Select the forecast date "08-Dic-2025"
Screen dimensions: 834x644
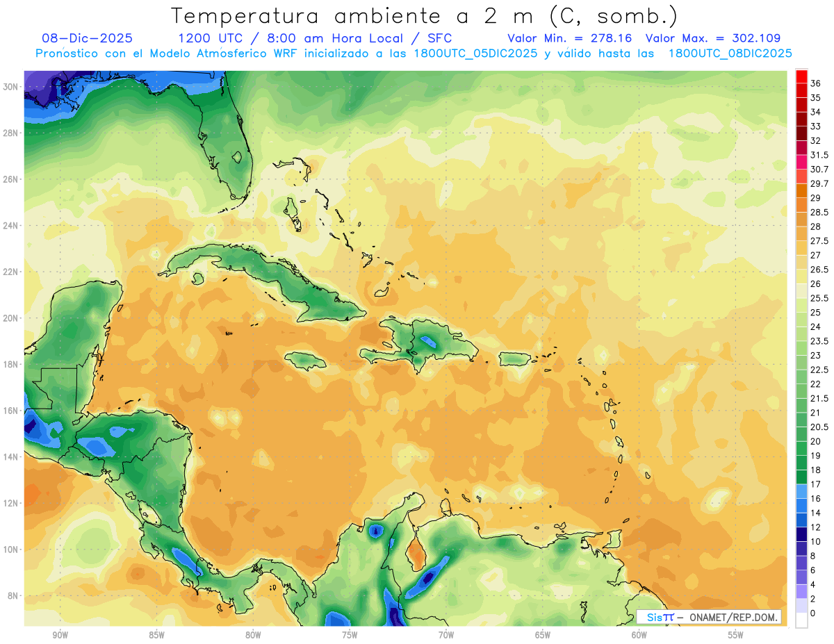pyautogui.click(x=87, y=38)
